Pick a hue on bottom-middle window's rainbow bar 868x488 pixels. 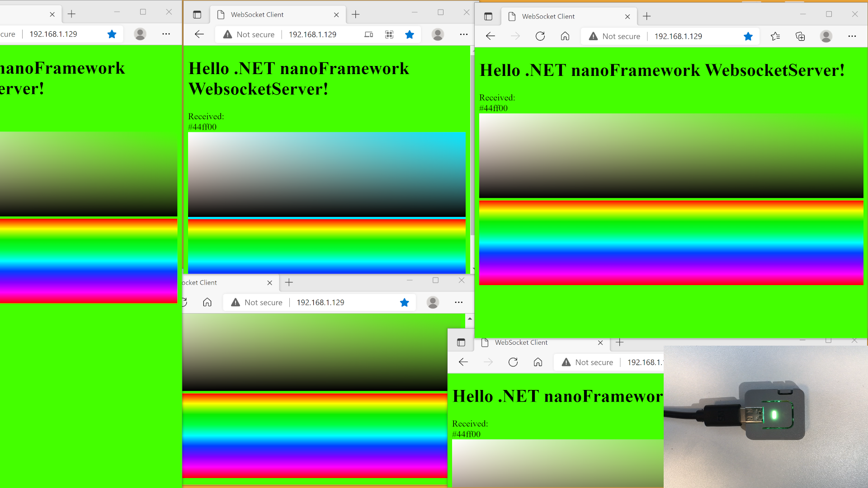click(315, 436)
